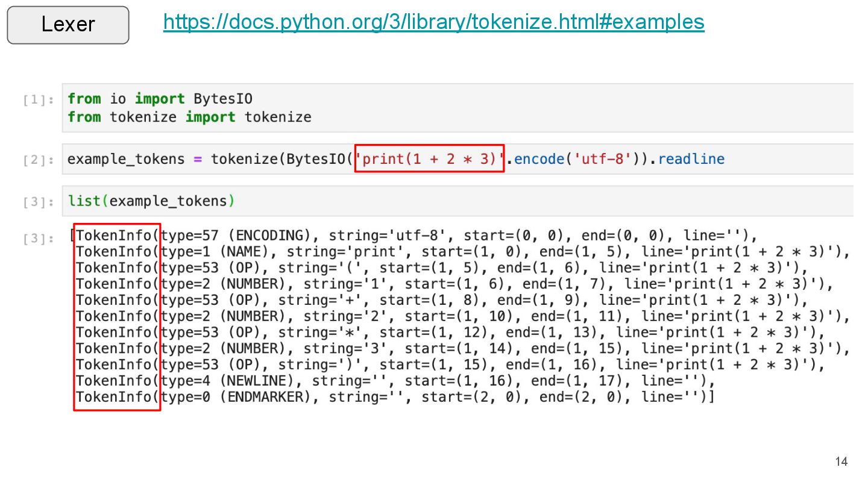Click the Lexer label box
Image resolution: width=868 pixels, height=488 pixels.
click(68, 25)
